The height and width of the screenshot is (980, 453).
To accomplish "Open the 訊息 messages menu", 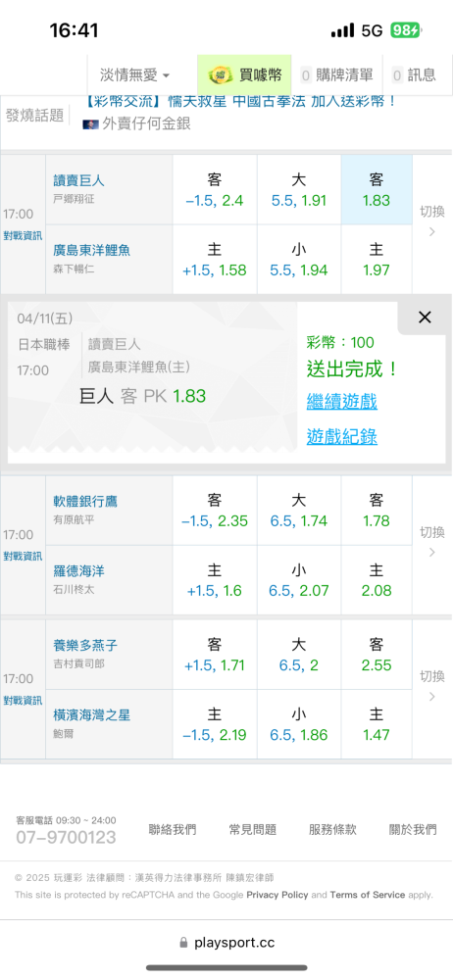I will pos(414,75).
